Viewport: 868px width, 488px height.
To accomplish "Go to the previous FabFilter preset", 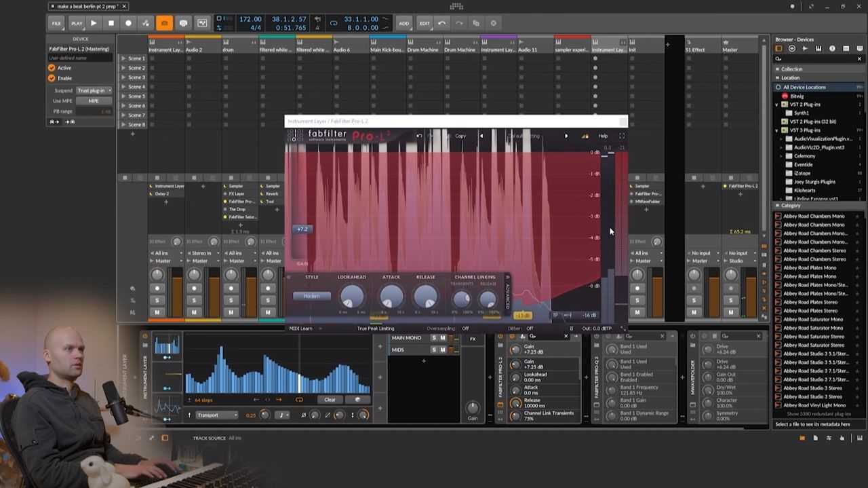I will tap(481, 136).
